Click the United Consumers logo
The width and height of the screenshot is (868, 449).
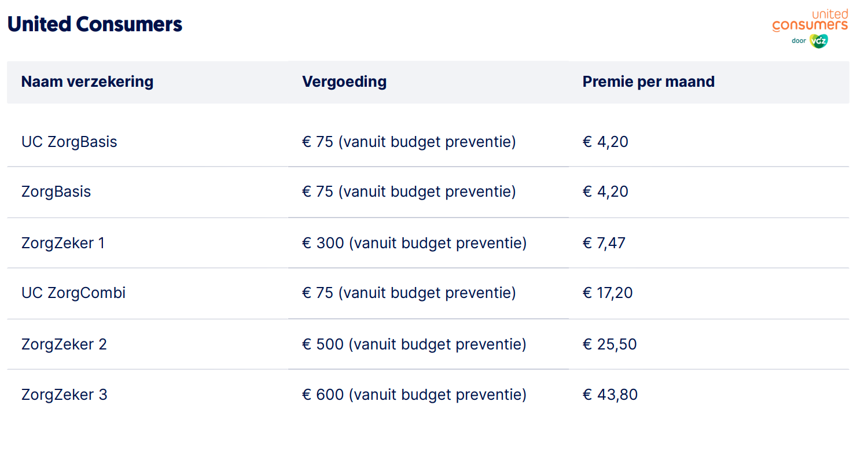[x=810, y=20]
